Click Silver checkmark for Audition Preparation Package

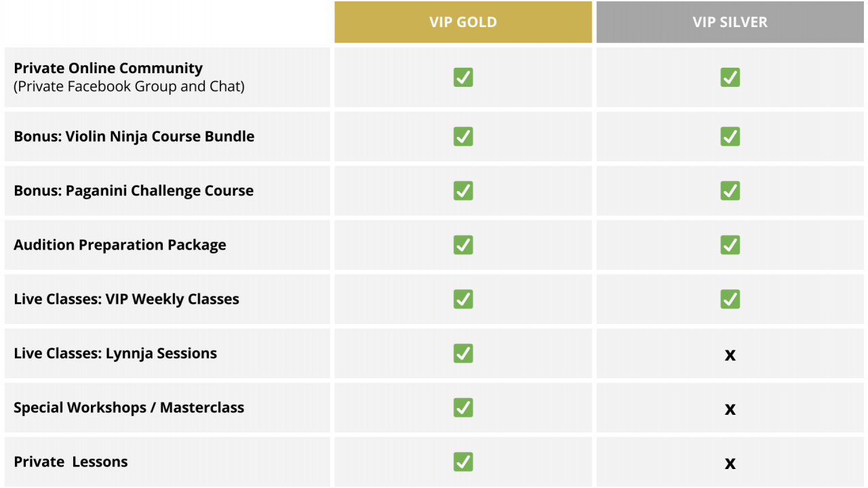[730, 245]
